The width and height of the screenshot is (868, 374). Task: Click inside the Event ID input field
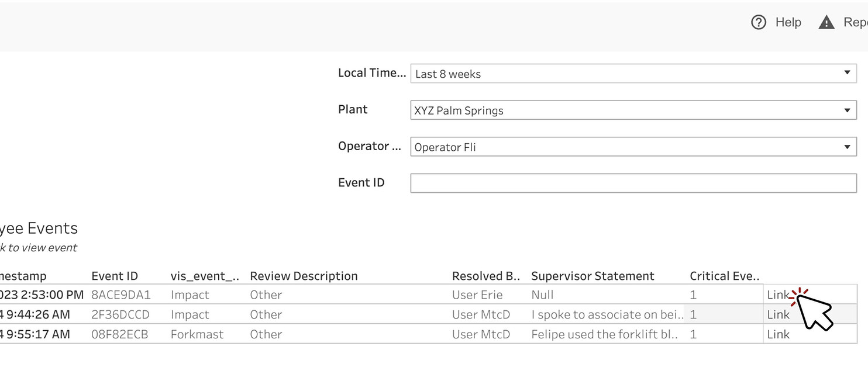(x=633, y=183)
